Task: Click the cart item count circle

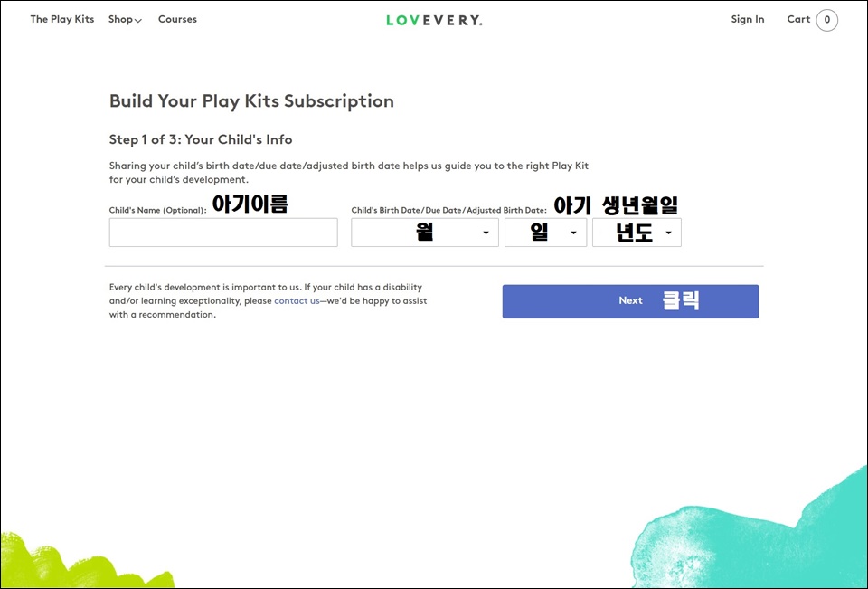Action: [827, 20]
